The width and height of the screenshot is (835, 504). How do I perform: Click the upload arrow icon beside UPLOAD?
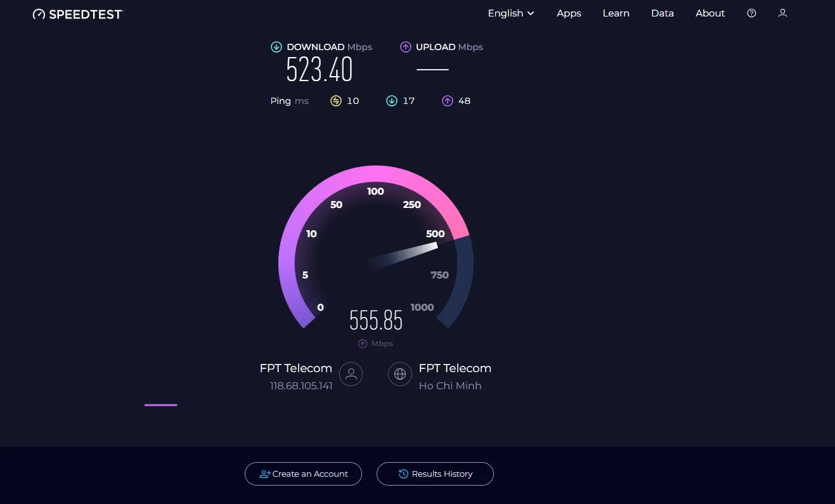point(406,47)
